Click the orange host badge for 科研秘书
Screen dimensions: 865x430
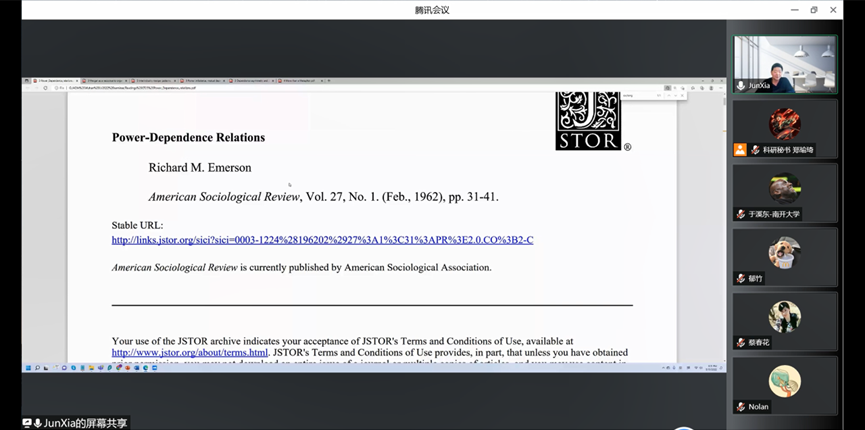(740, 150)
